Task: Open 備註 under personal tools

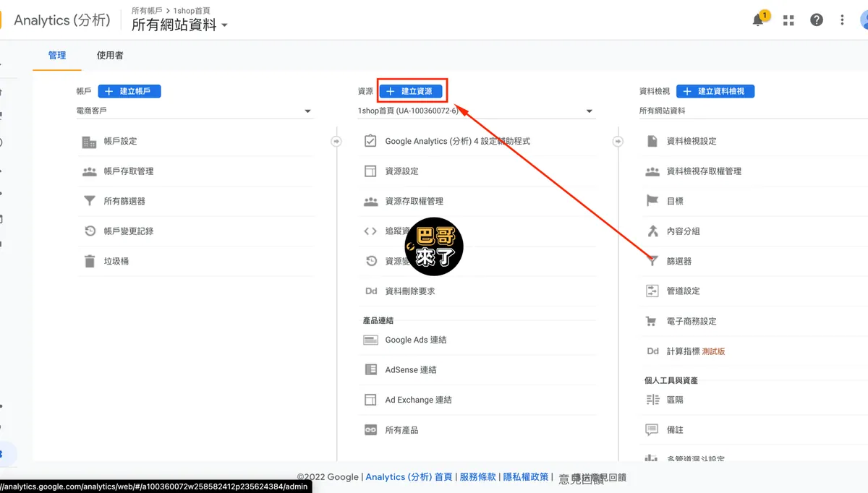Action: tap(675, 430)
